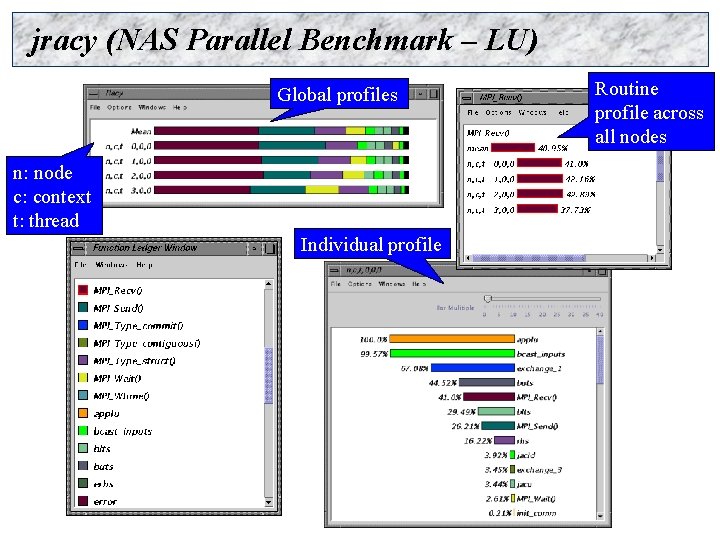
Task: Click the blts 29.49% bar
Action: [x=496, y=411]
